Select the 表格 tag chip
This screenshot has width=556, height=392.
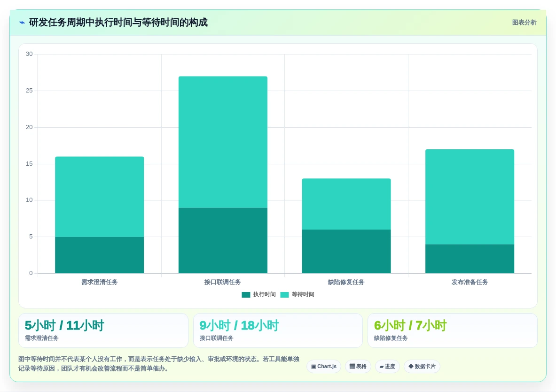coord(358,367)
